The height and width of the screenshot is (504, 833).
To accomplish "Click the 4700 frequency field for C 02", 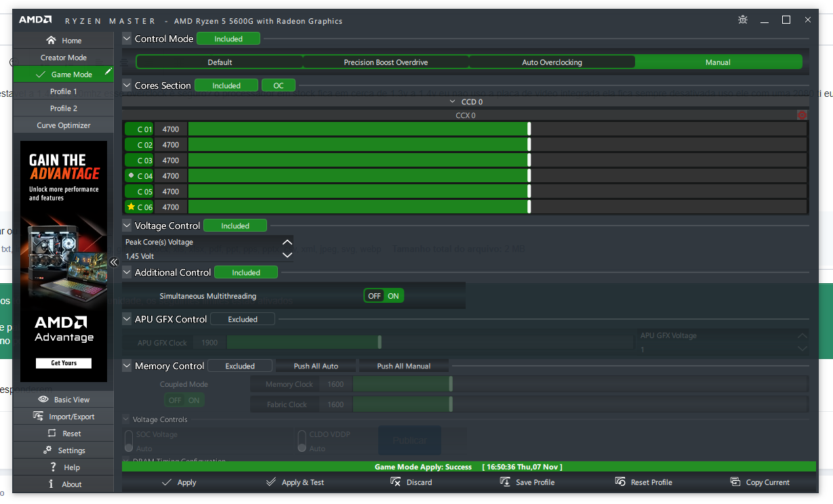I will coord(171,145).
